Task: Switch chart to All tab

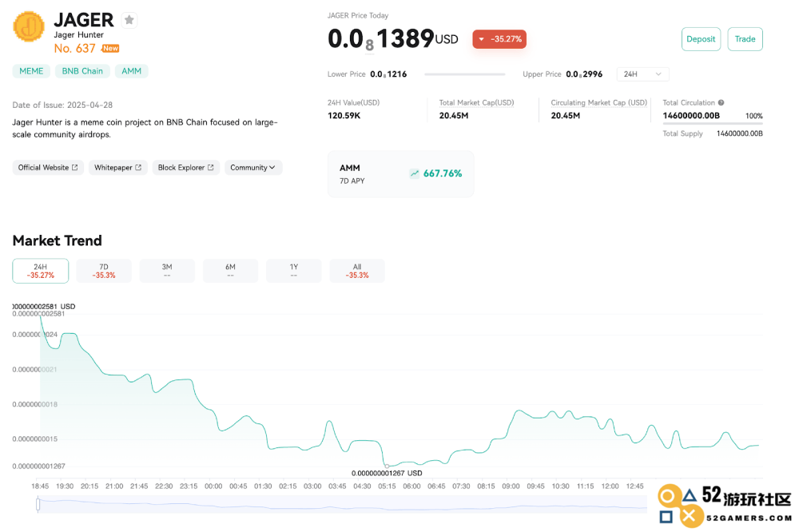Action: point(357,271)
